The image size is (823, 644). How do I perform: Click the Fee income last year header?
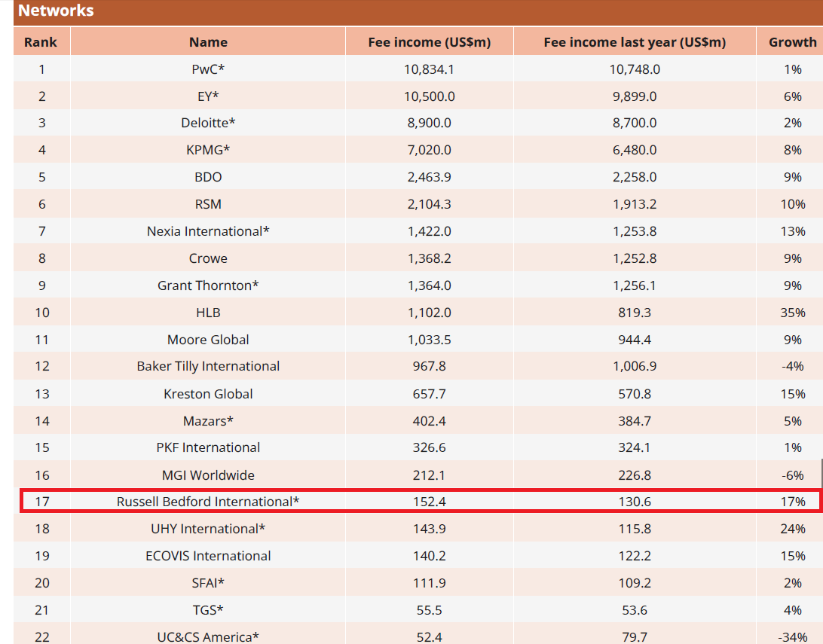click(635, 42)
